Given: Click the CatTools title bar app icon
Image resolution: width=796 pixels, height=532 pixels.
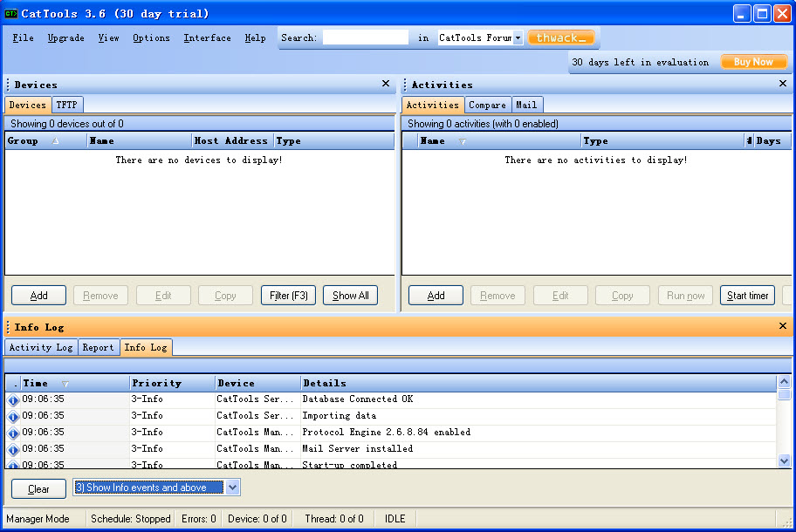Looking at the screenshot, I should (x=10, y=13).
